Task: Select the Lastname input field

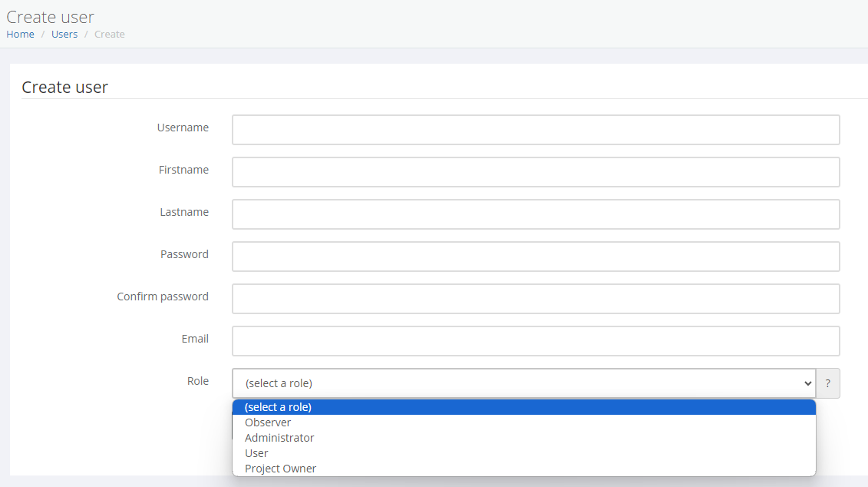Action: 536,214
